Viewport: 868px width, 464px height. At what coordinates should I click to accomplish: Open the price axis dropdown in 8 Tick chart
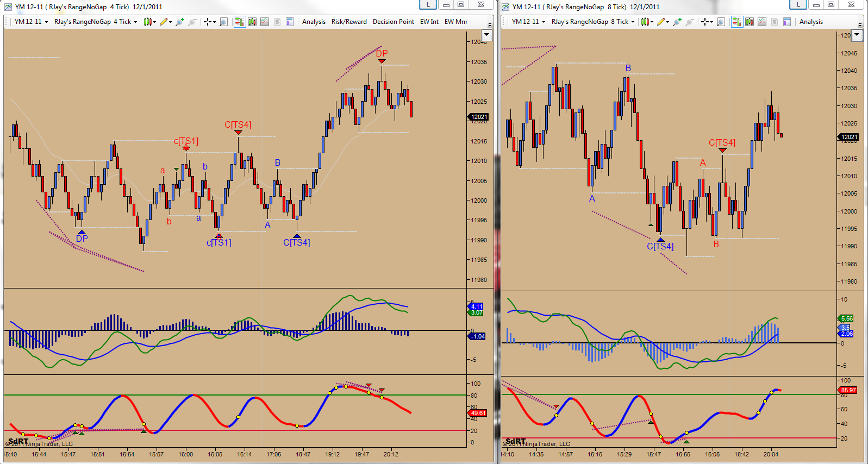point(857,35)
